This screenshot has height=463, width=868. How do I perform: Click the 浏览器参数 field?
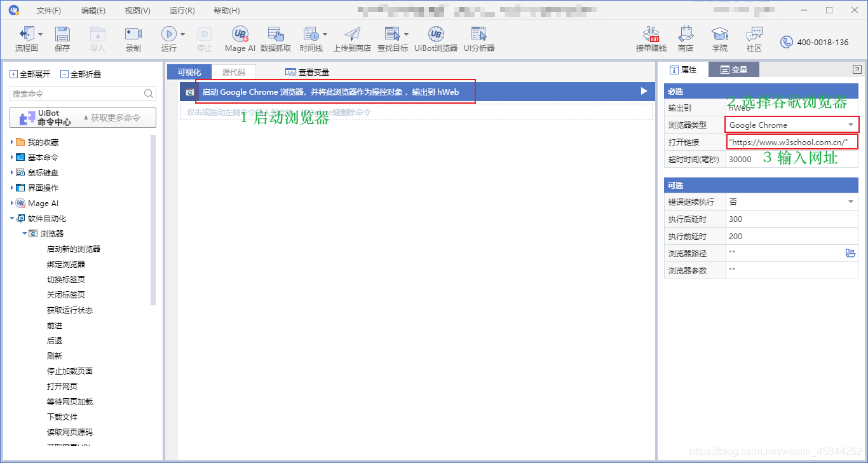click(x=792, y=270)
